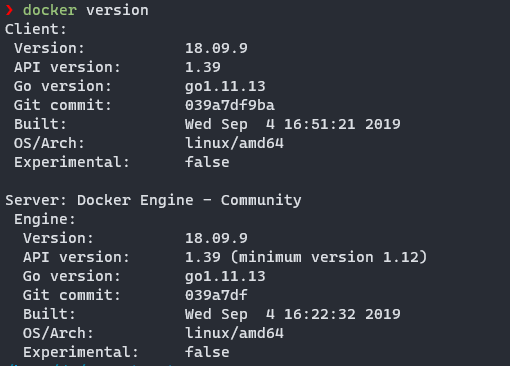
Task: Click engine Git commit 039a7df
Action: [216, 295]
